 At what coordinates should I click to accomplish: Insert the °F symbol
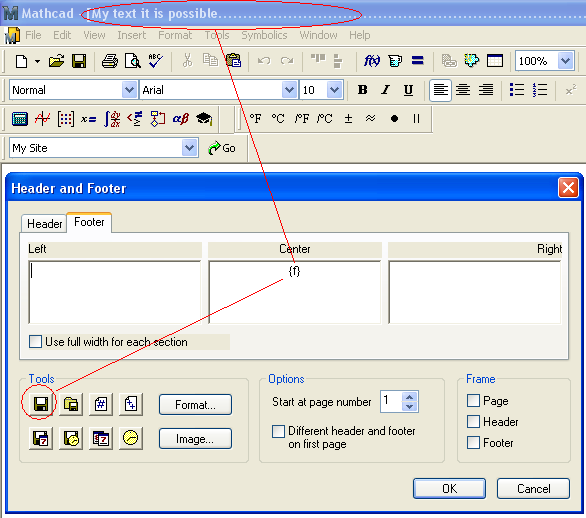(255, 118)
